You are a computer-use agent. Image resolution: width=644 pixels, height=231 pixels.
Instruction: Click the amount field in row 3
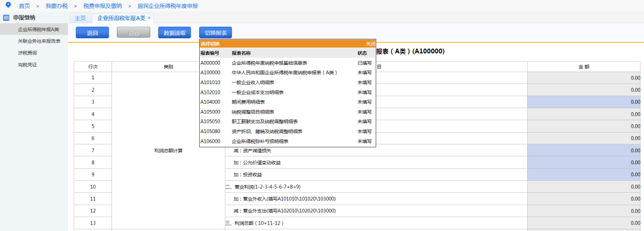(x=584, y=102)
